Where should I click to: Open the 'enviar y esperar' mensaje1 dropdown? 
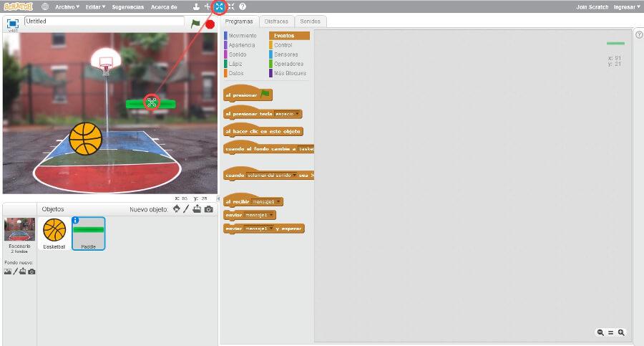[259, 229]
